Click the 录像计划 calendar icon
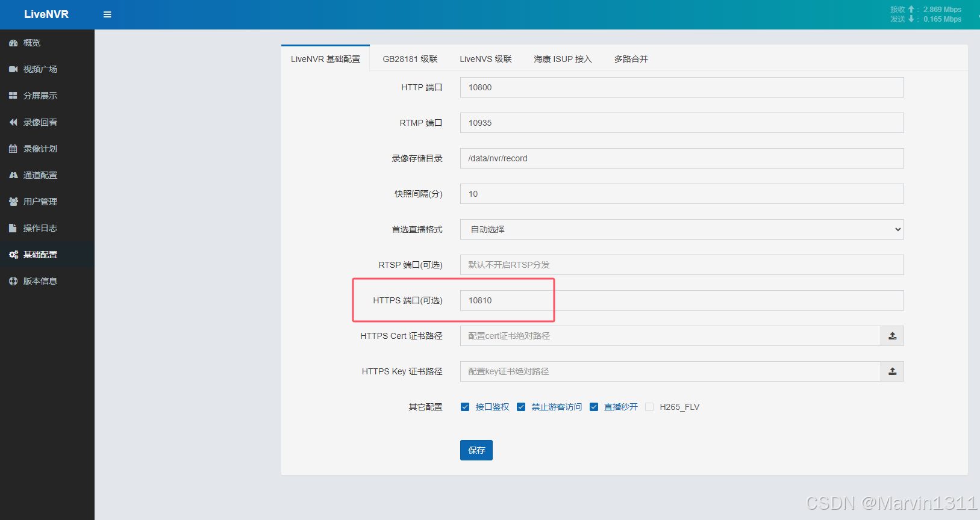Viewport: 980px width, 520px height. [x=13, y=149]
